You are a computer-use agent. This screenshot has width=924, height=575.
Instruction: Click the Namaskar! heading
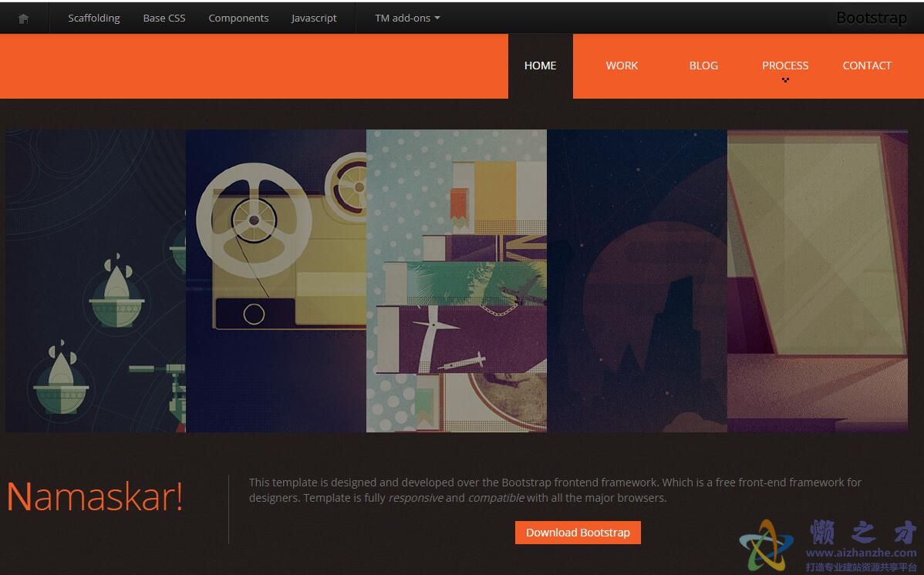click(x=94, y=496)
